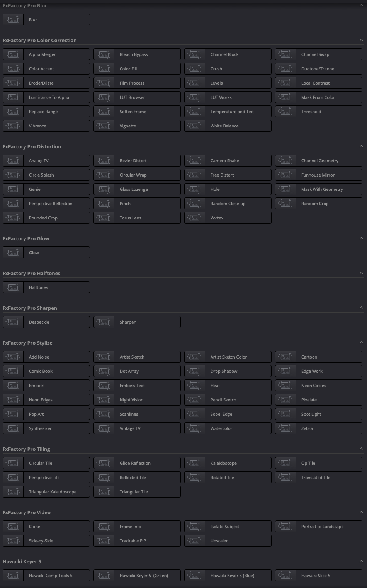367x588 pixels.
Task: Collapse the FxFactory Pro Color Correction section
Action: (361, 40)
